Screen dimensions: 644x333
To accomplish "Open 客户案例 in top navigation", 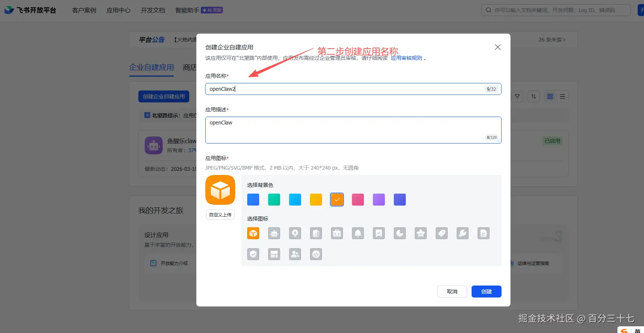I will (84, 10).
